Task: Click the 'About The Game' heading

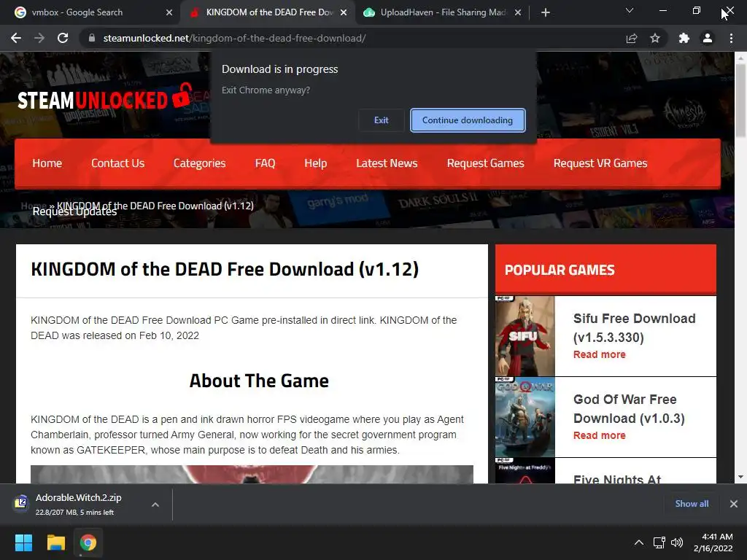Action: 259,381
